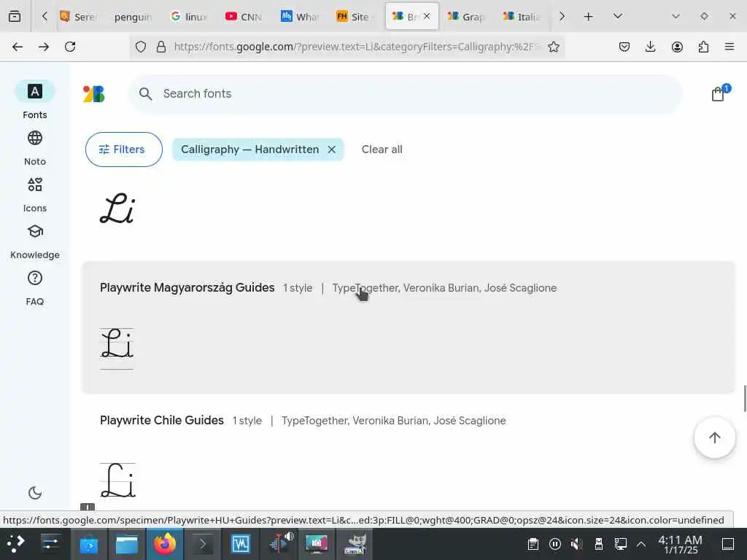Switch to the penguin tab
This screenshot has height=560, width=747.
point(133,17)
